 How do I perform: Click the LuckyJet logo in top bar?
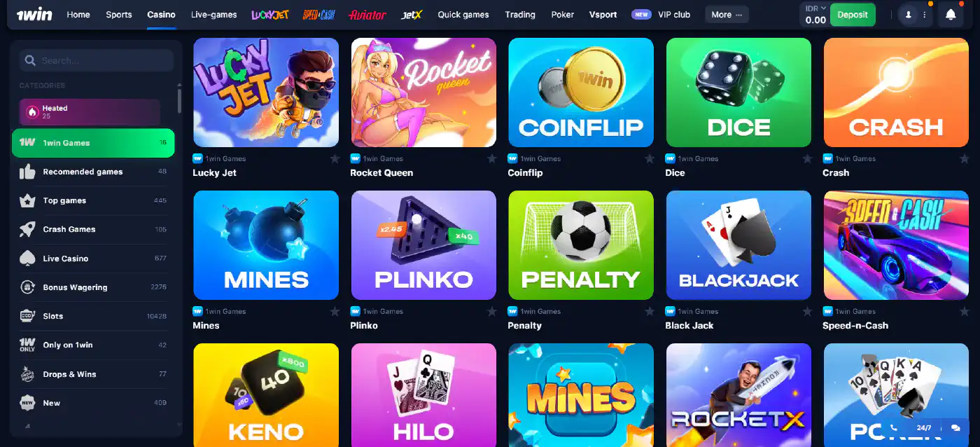[269, 15]
